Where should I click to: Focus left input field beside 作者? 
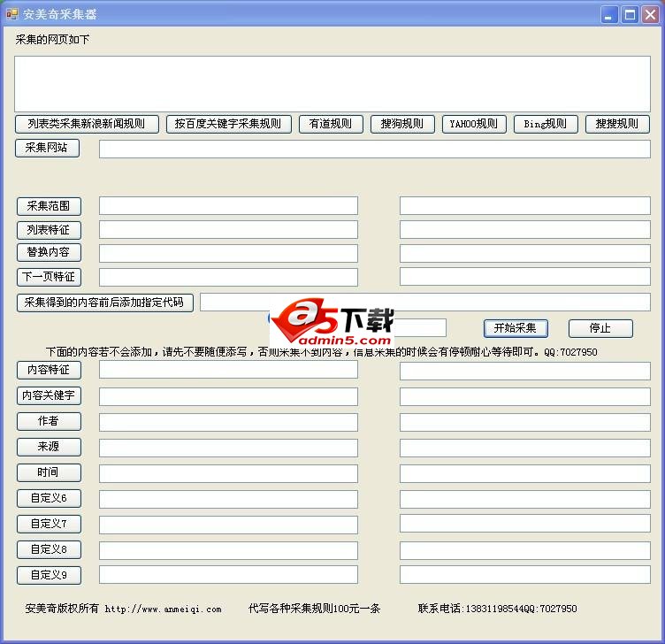coord(228,423)
